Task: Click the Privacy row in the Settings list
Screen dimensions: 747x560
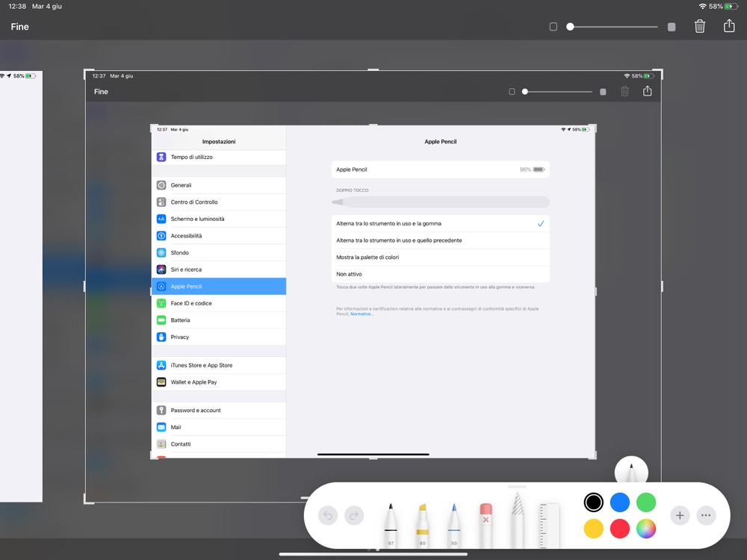Action: (219, 337)
